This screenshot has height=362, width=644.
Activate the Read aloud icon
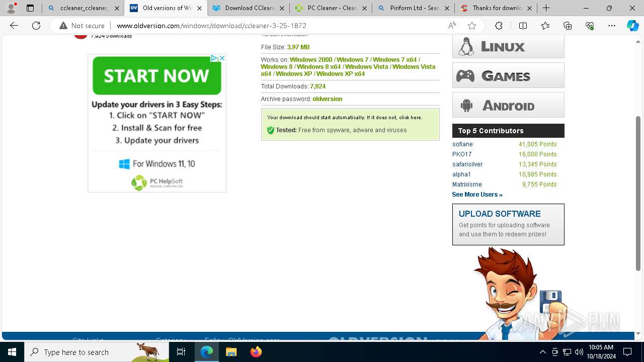coord(452,26)
